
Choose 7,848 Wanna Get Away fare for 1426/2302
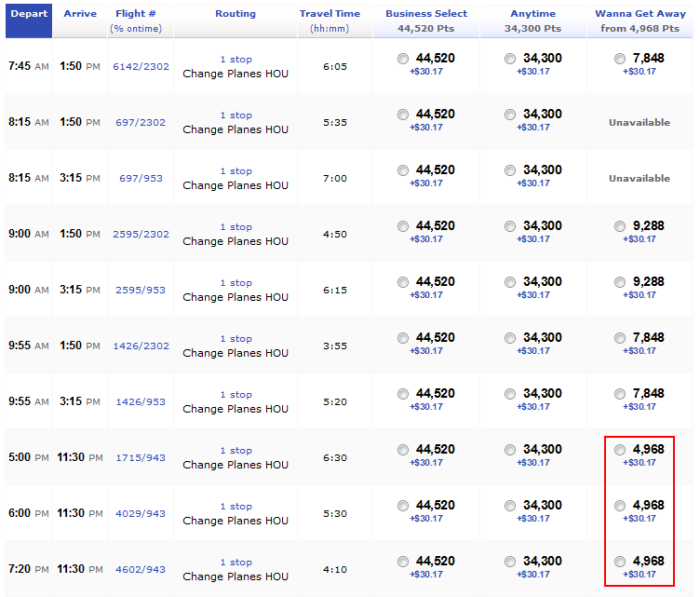click(620, 338)
